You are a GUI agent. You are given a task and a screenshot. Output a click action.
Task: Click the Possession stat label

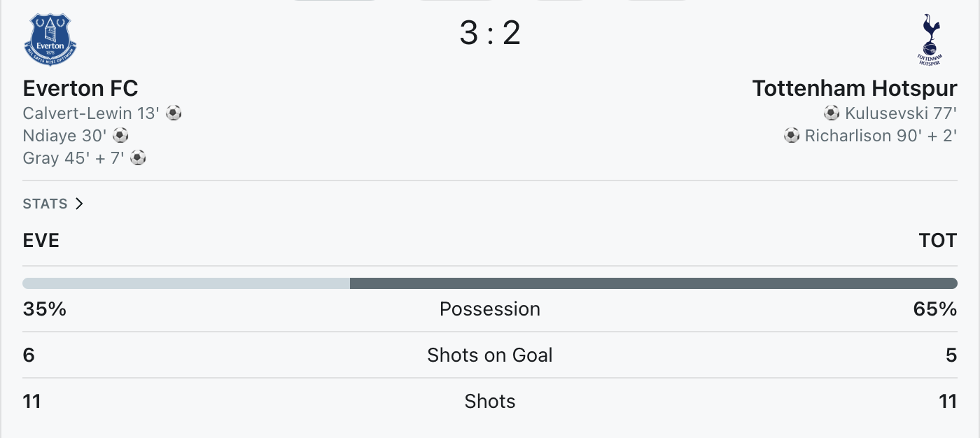coord(490,309)
